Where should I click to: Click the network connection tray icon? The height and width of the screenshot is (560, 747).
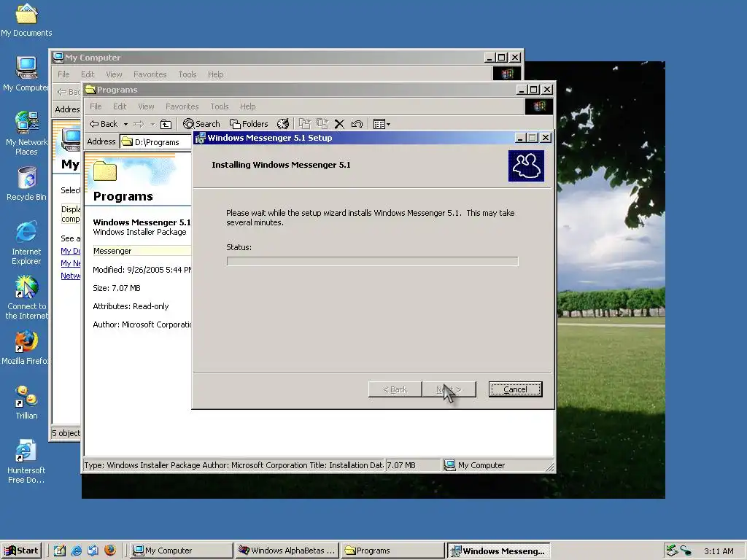[686, 551]
